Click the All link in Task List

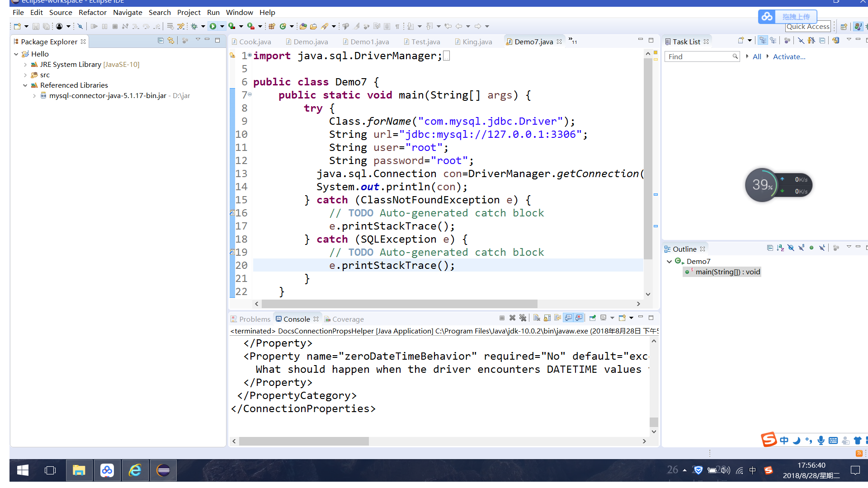click(757, 56)
